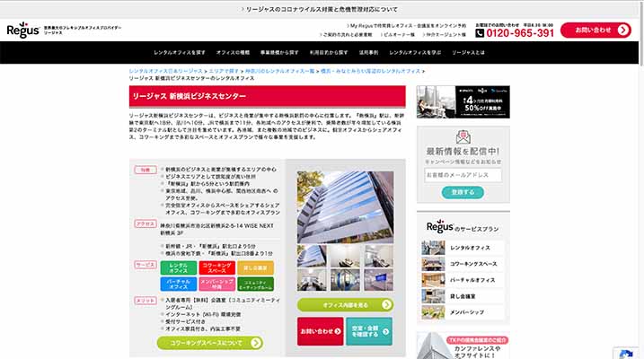The image size is (644, 359).
Task: Click the pink メンバーシップ service tag
Action: 216,284
